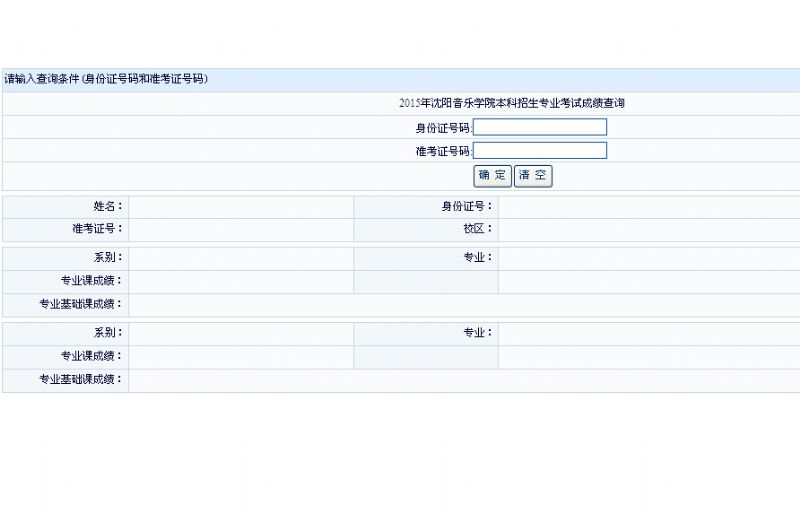Click the 系别 label in the lower group

108,333
